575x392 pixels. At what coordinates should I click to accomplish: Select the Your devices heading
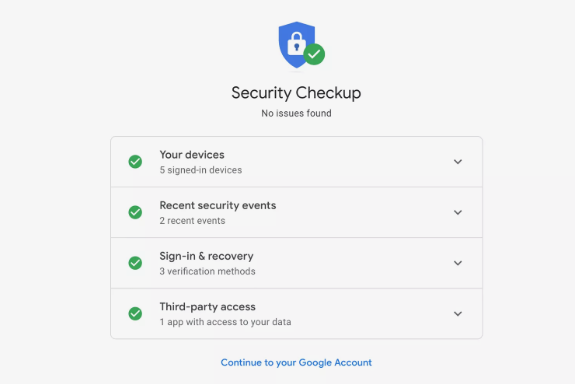[x=192, y=155]
